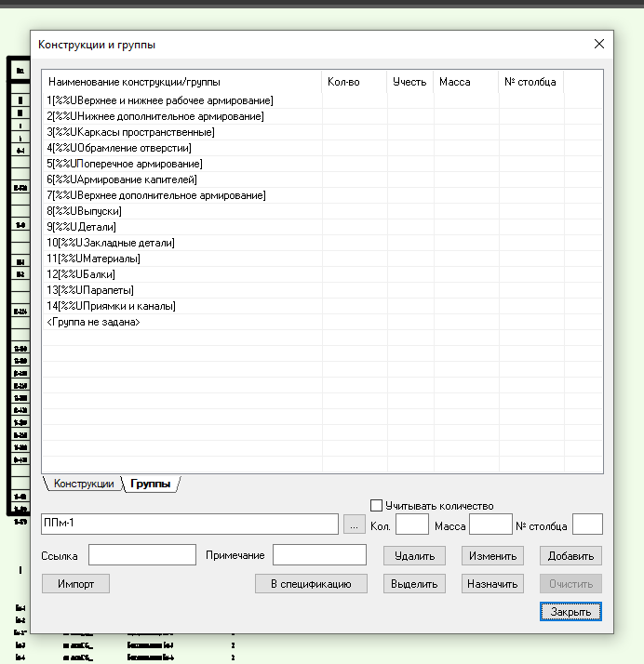The width and height of the screenshot is (644, 664).
Task: Select row 14 Приямки и каналы
Action: 322,306
